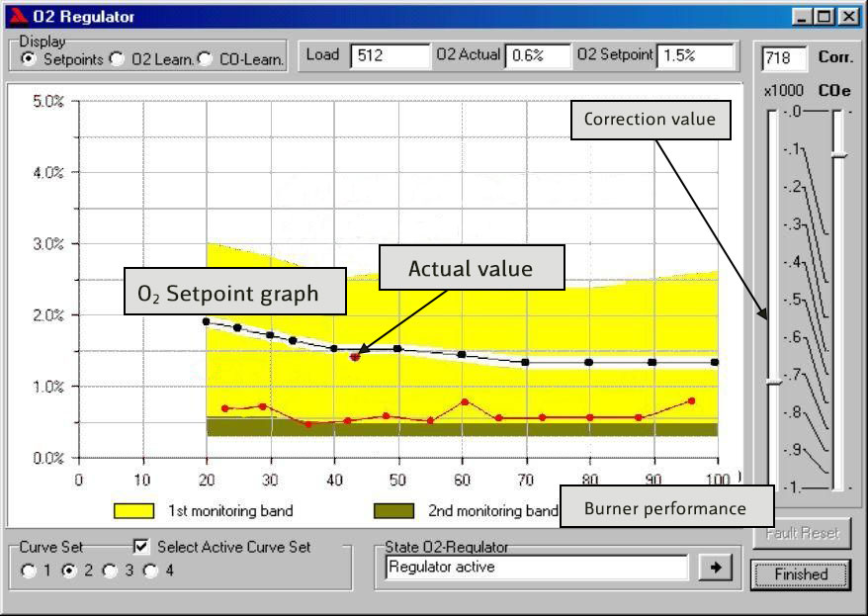Choose the CO-Learn. display mode
The height and width of the screenshot is (616, 868).
pos(205,59)
